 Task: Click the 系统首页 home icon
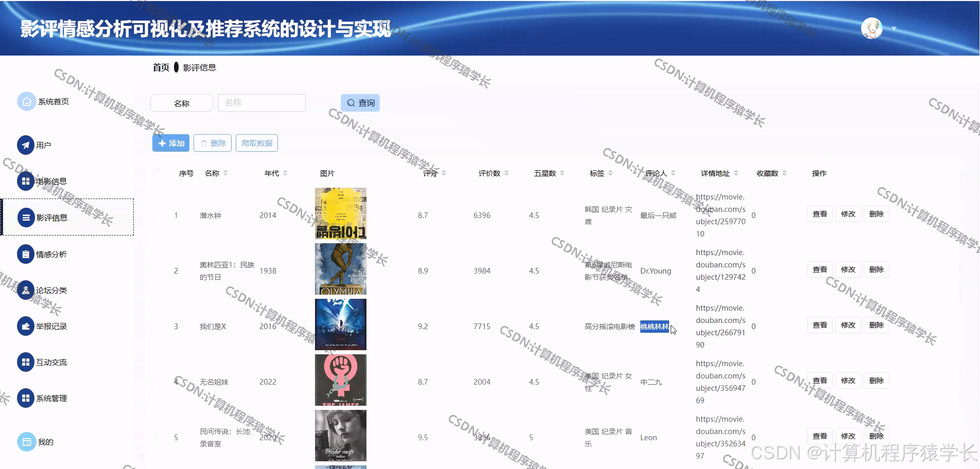point(26,102)
